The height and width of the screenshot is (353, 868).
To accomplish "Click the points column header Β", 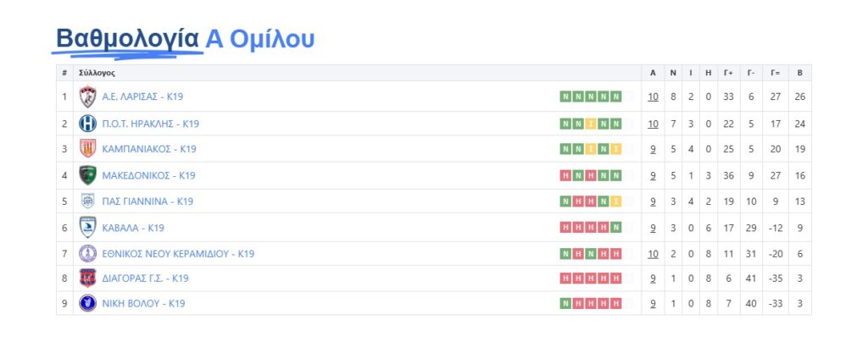I will [x=799, y=73].
